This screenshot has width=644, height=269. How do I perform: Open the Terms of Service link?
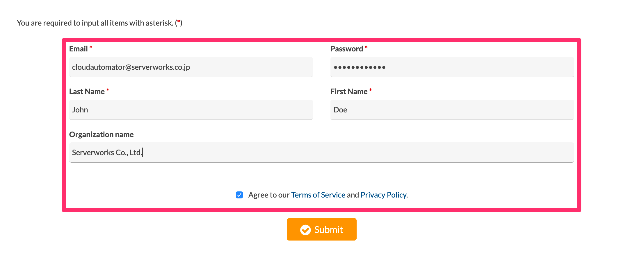pyautogui.click(x=318, y=195)
